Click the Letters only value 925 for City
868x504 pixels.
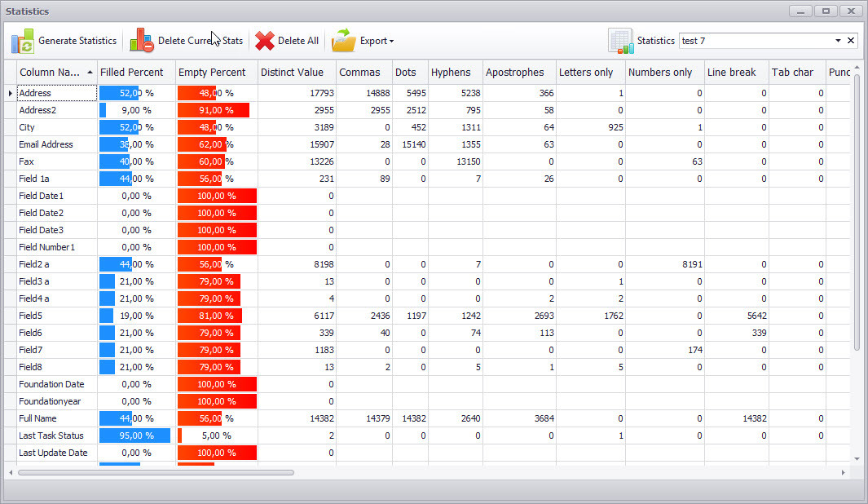pos(615,127)
